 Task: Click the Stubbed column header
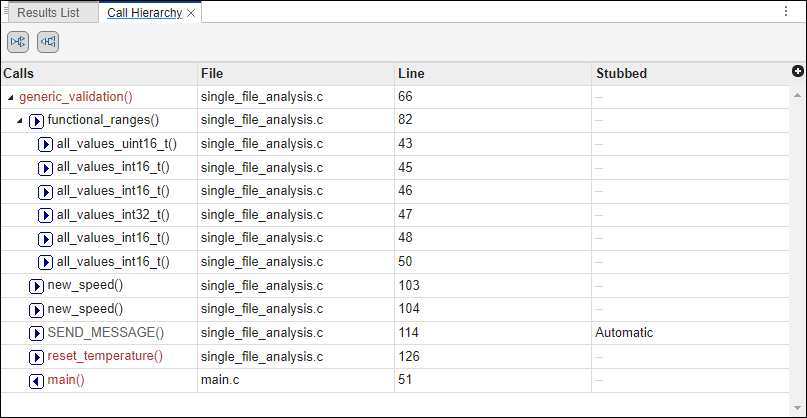pos(621,73)
